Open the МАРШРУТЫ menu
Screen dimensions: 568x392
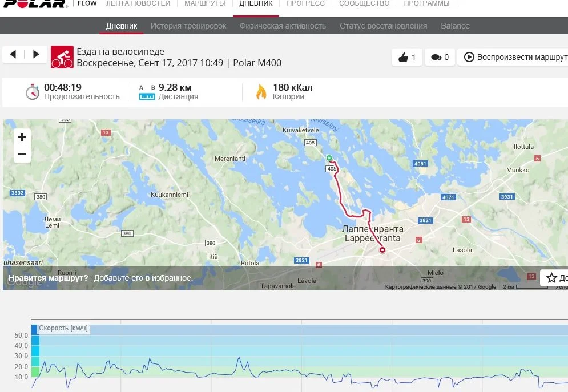pos(205,3)
